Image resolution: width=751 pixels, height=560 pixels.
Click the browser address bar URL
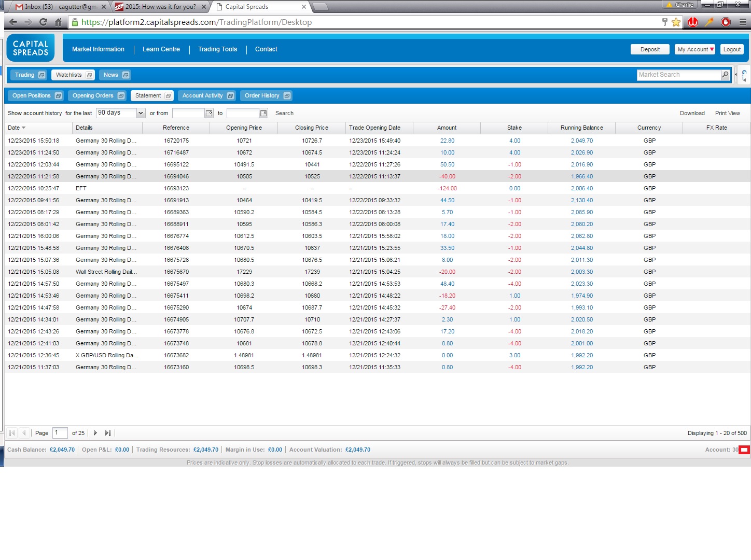(x=197, y=22)
